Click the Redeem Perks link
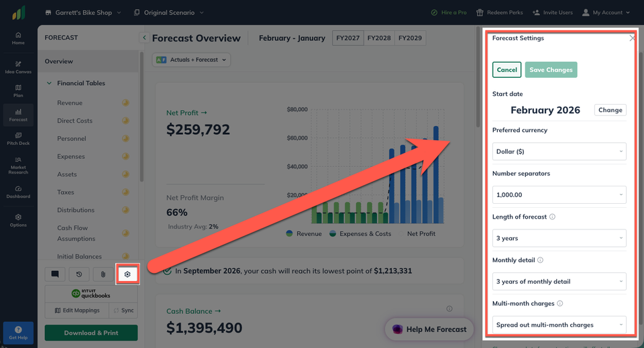The image size is (644, 348). (x=499, y=13)
